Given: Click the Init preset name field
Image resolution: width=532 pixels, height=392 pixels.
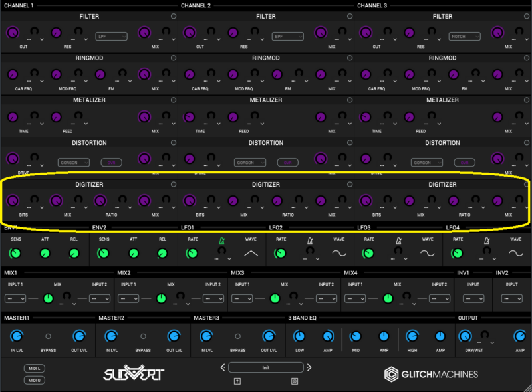Looking at the screenshot, I should tap(265, 367).
